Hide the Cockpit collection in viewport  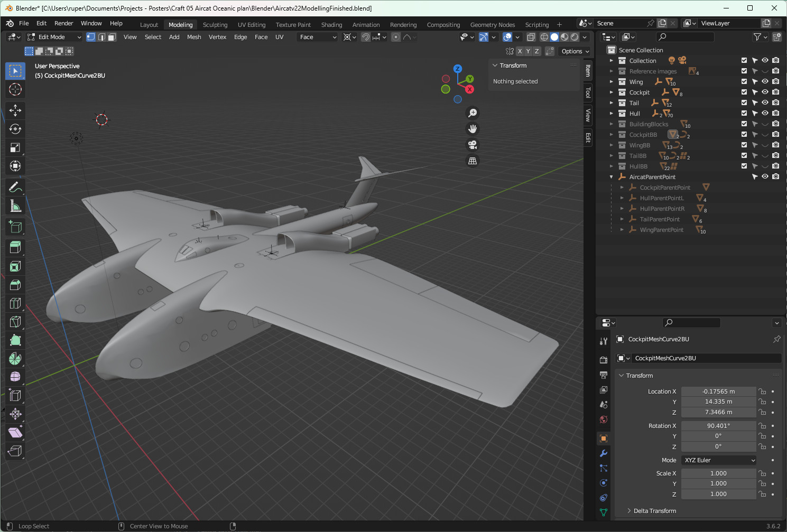(x=765, y=92)
